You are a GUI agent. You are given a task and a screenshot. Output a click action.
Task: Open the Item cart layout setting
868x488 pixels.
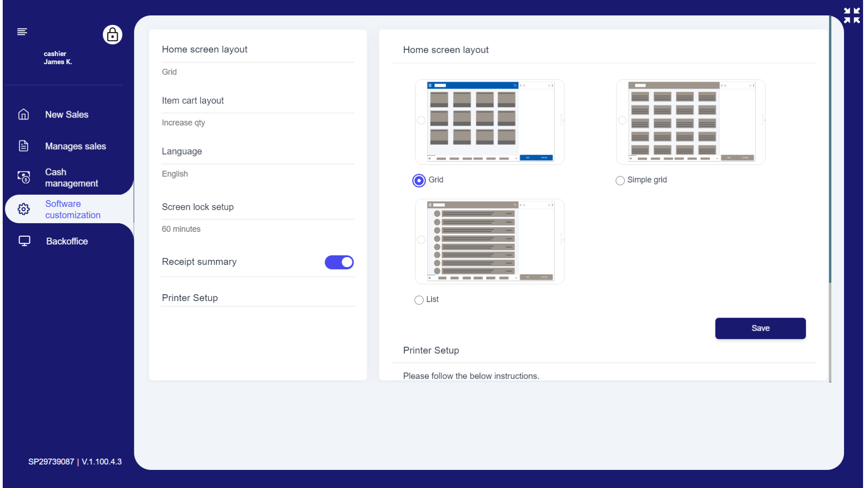click(x=193, y=101)
